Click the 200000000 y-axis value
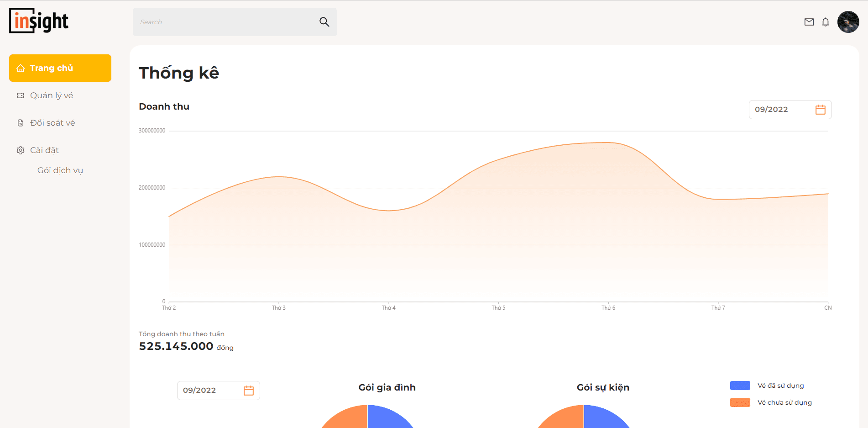This screenshot has height=428, width=868. tap(152, 188)
